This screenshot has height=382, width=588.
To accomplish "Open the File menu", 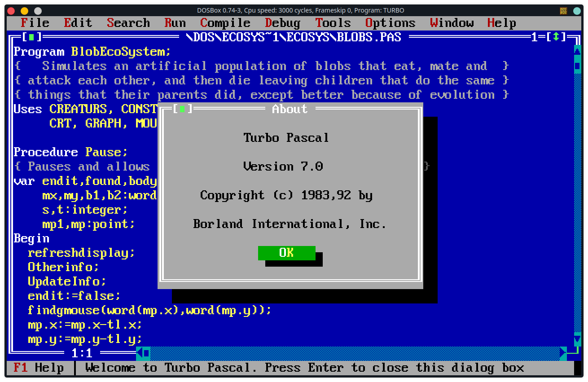I will pos(35,23).
